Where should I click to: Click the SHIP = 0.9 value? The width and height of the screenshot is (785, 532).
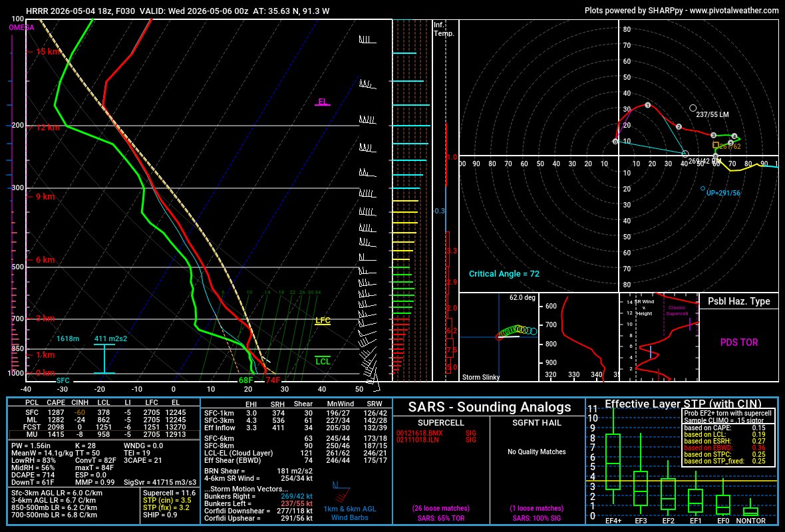[x=160, y=515]
